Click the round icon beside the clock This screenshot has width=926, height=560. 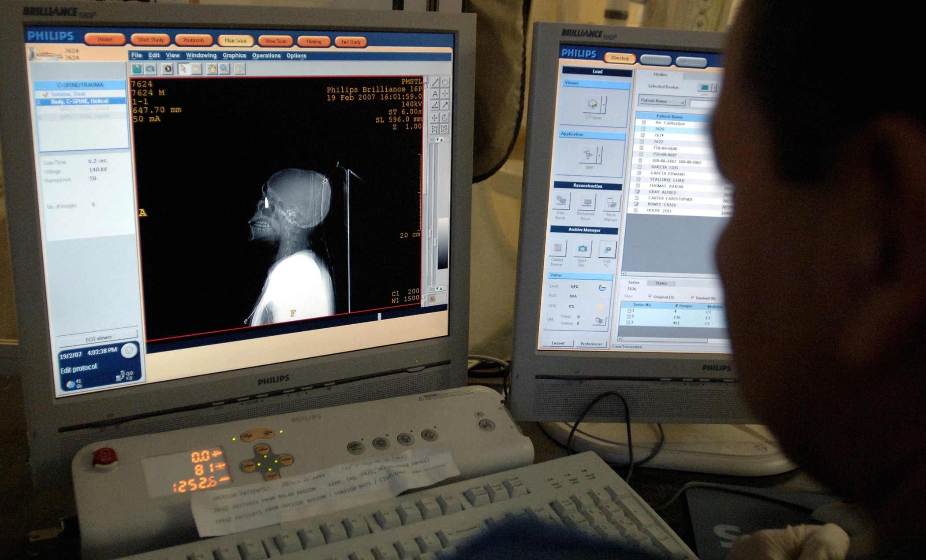(129, 351)
